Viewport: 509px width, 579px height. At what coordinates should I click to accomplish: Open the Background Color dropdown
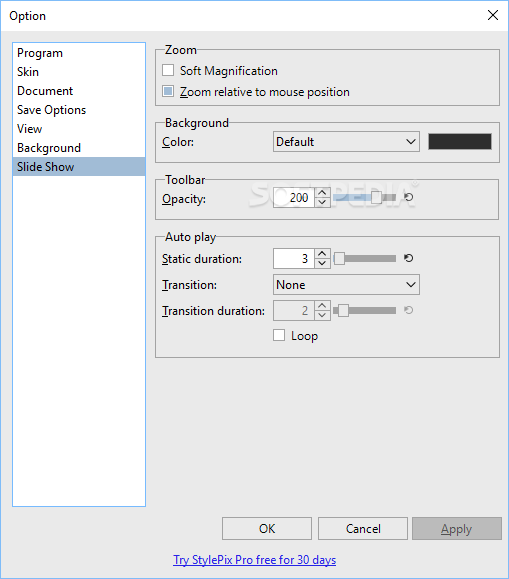pos(346,142)
